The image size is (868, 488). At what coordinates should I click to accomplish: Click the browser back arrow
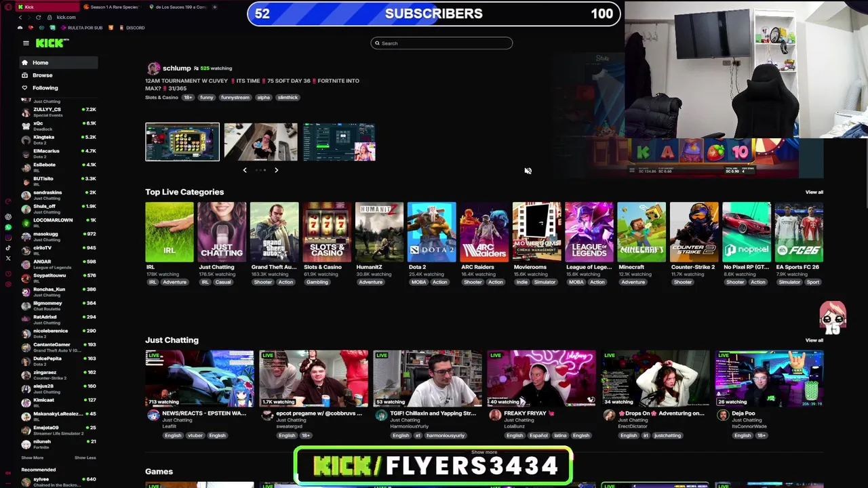click(20, 17)
